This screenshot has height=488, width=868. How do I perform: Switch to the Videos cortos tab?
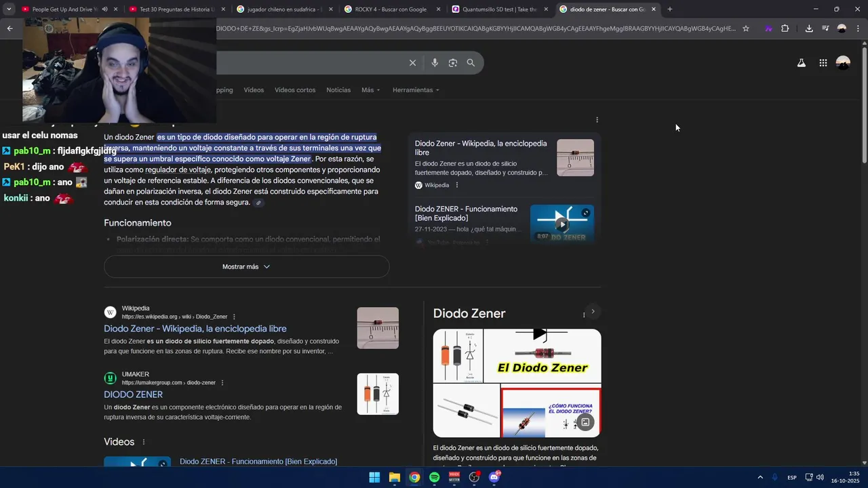(295, 90)
